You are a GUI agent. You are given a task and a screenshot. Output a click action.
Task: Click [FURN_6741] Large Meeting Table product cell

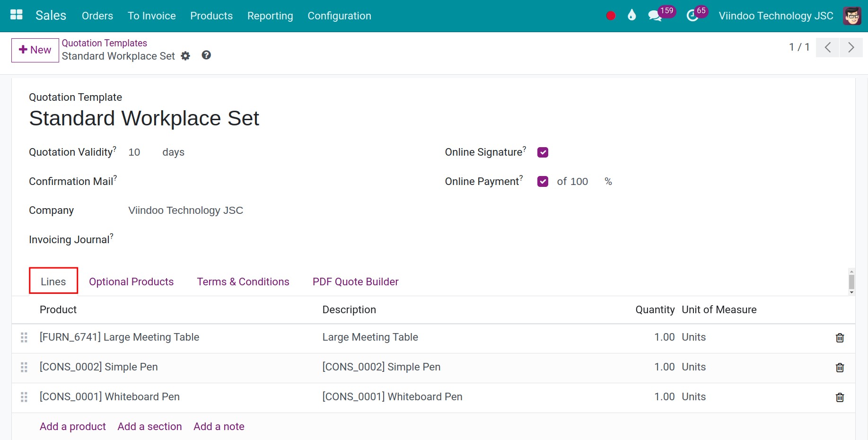click(x=119, y=337)
